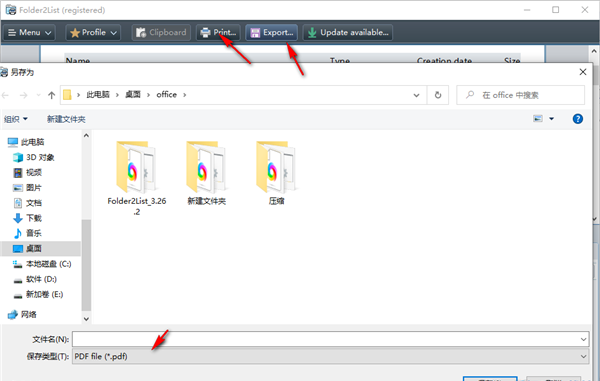
Task: Close the 另存为 dialog
Action: 582,72
